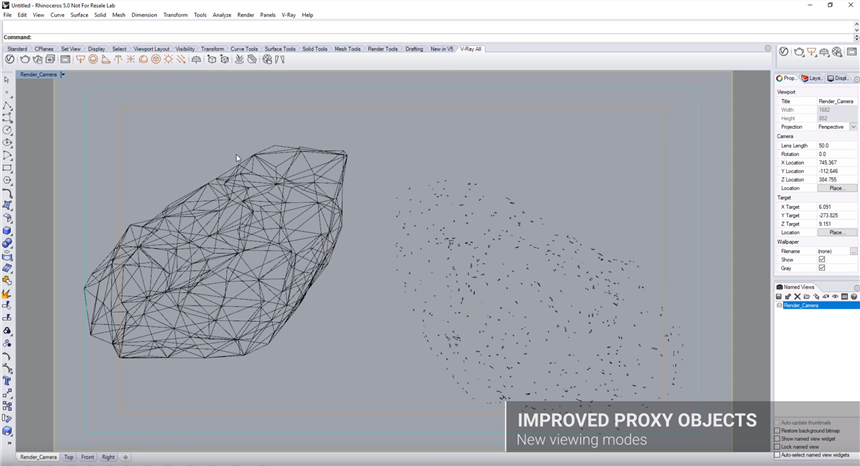The height and width of the screenshot is (466, 860).
Task: Switch to the Mesh Tools toolbar tab
Action: tap(347, 49)
